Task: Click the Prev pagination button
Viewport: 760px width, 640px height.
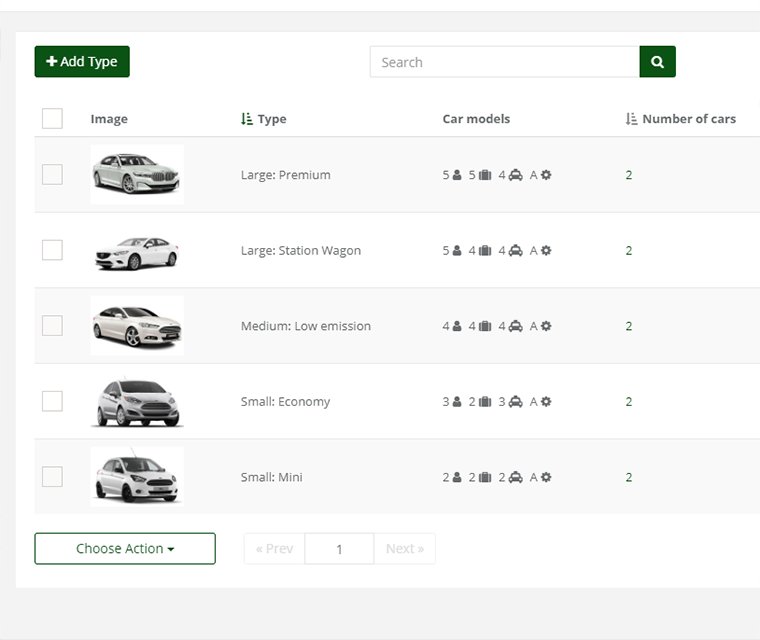Action: point(274,549)
